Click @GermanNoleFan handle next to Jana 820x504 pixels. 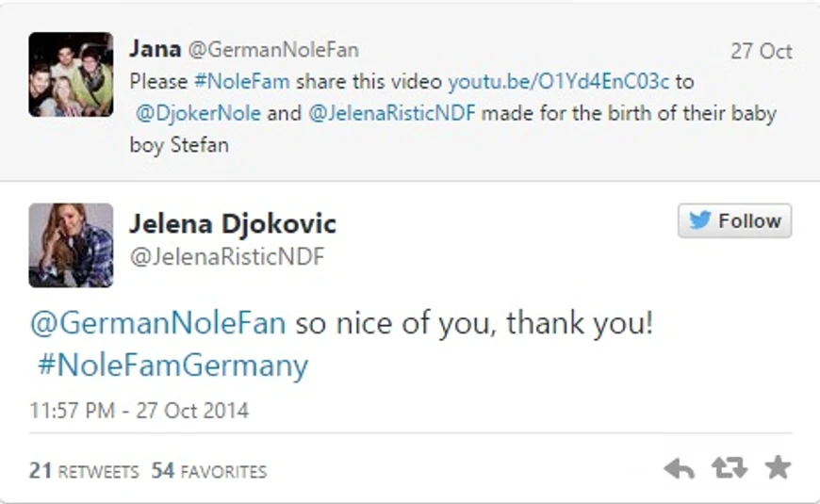273,50
